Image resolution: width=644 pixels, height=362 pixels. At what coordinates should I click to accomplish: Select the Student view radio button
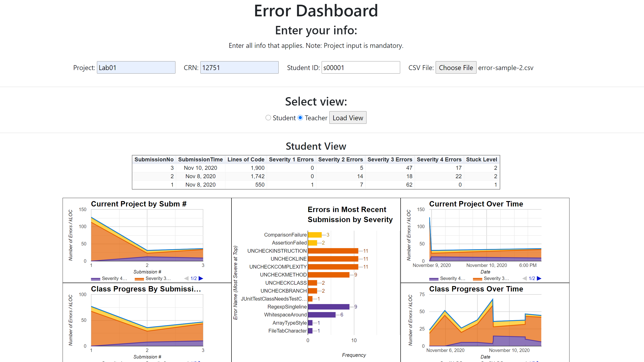(x=268, y=118)
